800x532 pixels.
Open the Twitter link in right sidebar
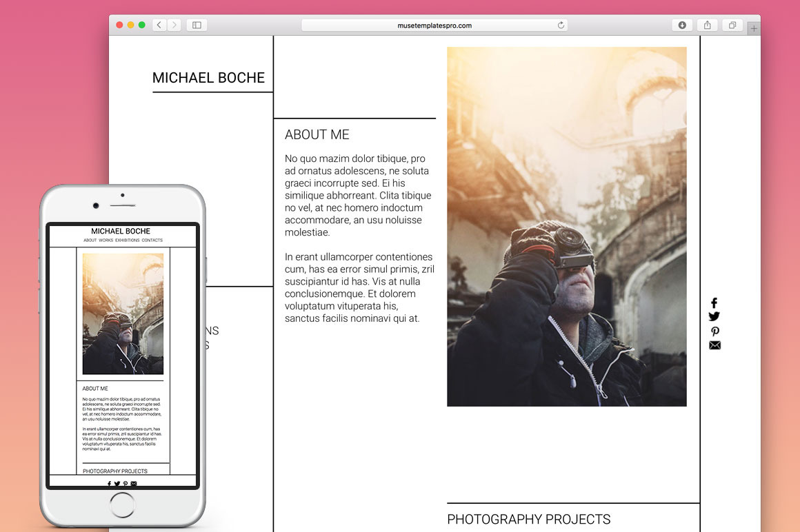714,317
